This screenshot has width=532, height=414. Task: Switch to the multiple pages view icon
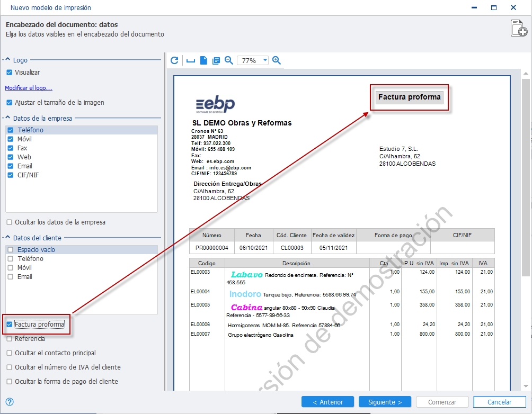(x=216, y=61)
